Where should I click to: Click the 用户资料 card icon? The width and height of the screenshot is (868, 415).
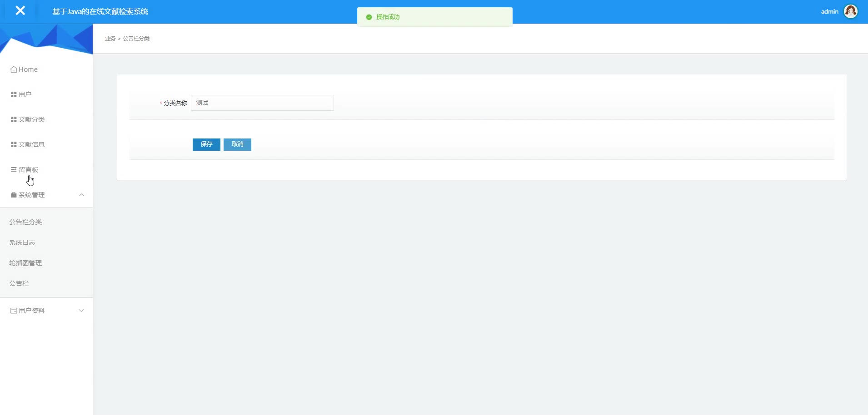click(14, 311)
